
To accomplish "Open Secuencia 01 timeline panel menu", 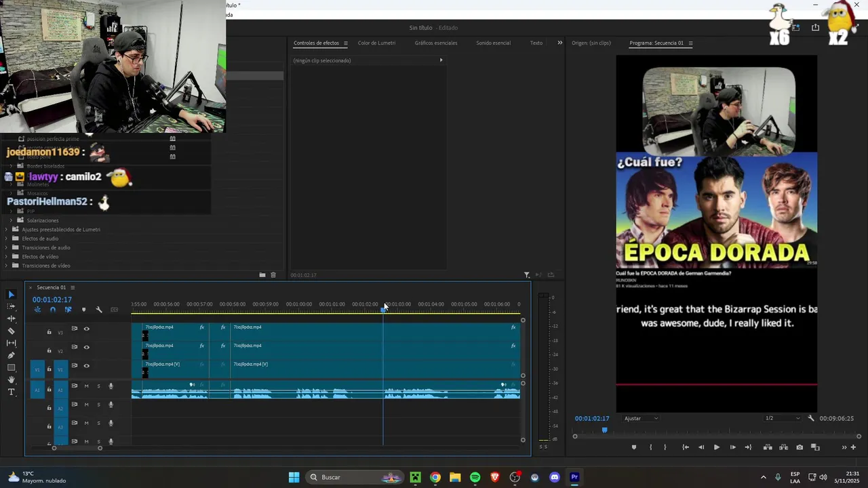I will tap(73, 287).
